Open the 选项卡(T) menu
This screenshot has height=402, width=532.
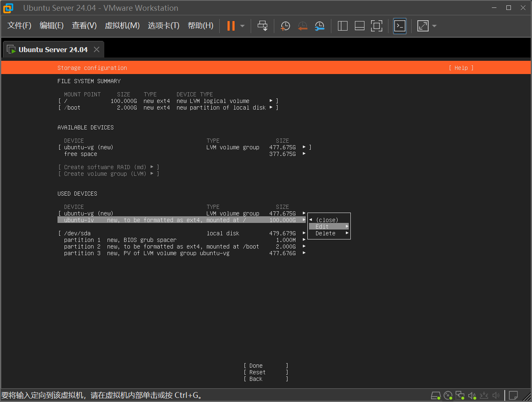[x=163, y=26]
